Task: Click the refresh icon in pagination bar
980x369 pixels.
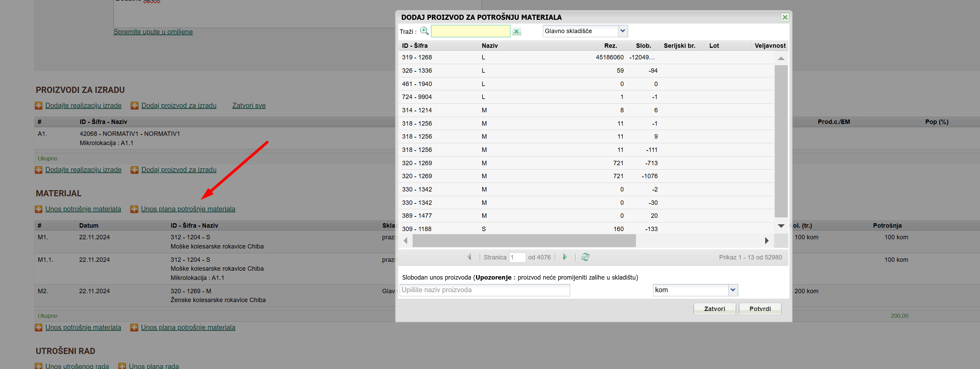Action: point(585,257)
